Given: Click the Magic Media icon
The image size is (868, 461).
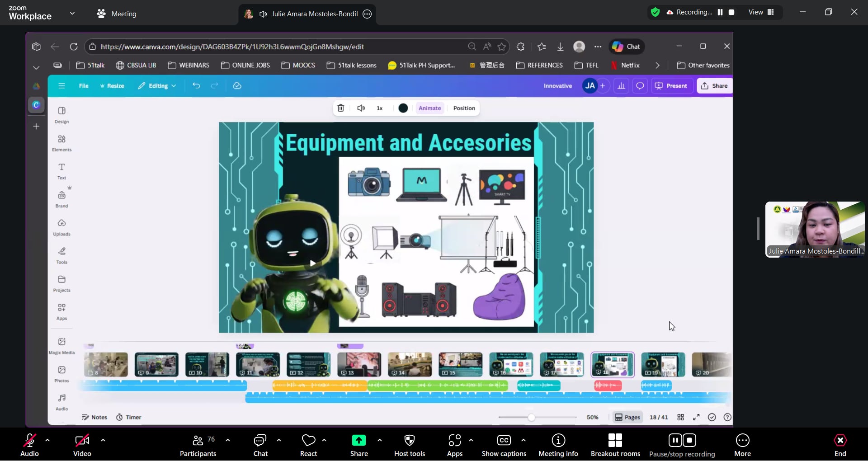Looking at the screenshot, I should [61, 345].
